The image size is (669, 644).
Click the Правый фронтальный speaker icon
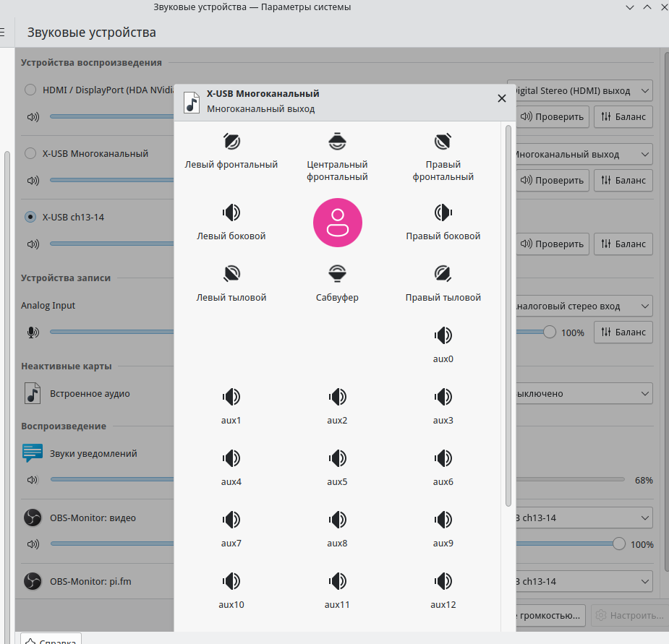[443, 141]
